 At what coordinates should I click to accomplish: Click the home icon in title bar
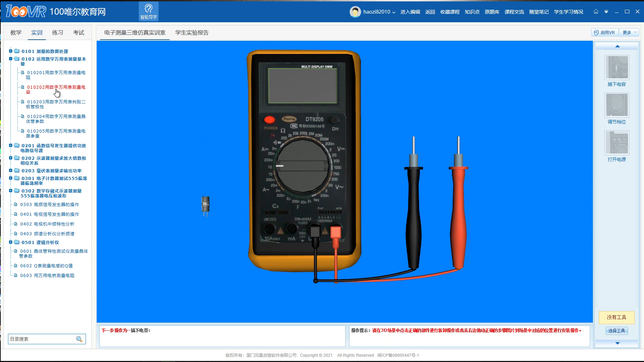(x=596, y=11)
